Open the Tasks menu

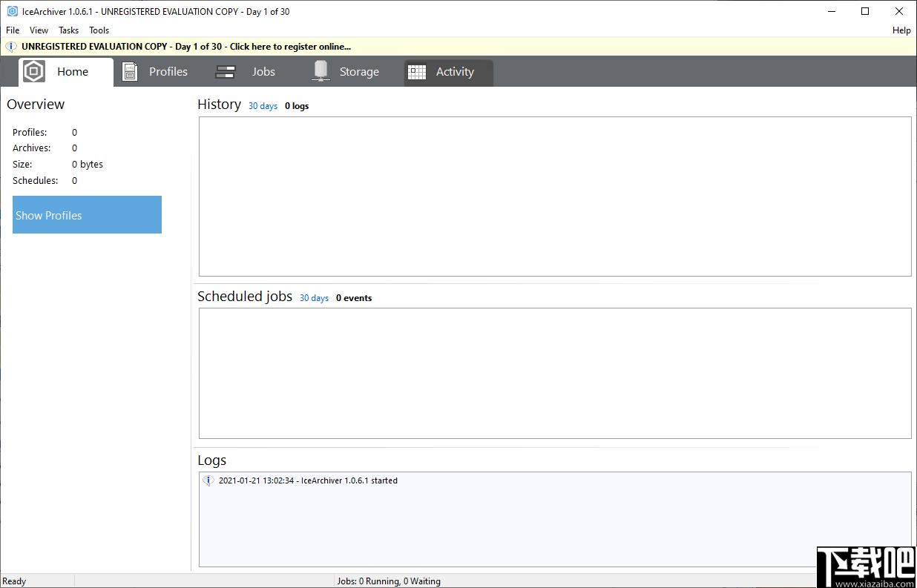coord(68,30)
